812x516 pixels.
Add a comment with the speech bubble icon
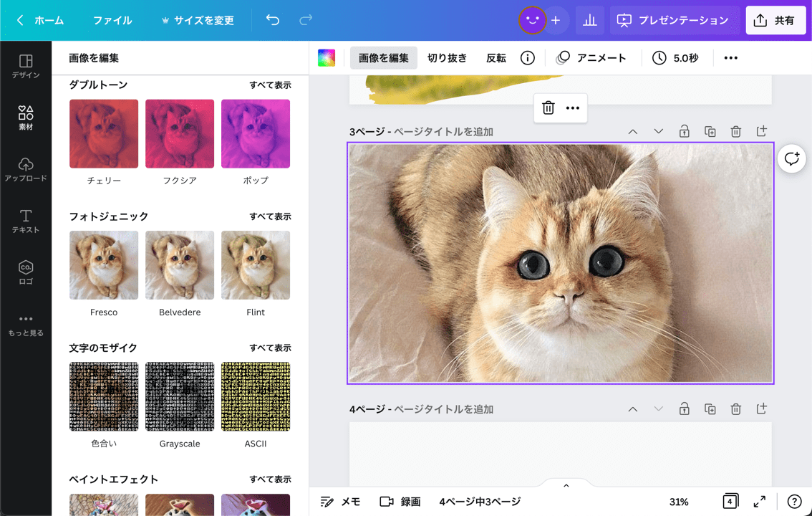(791, 158)
